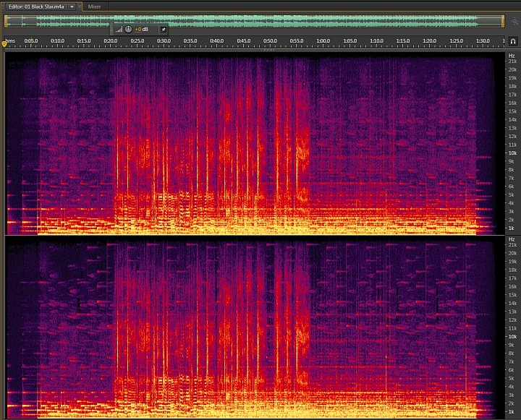Click the waveform overview navigator bar
Viewport: 521px width, 420px height.
[x=255, y=21]
